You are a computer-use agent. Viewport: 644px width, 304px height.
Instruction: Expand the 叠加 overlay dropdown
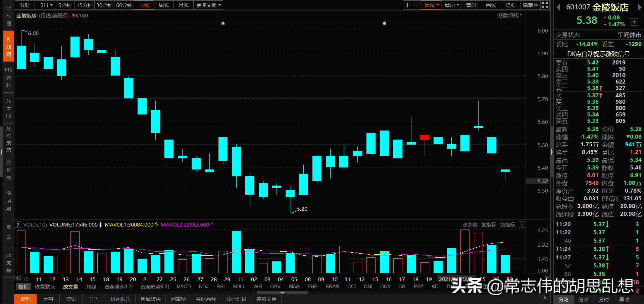point(451,5)
